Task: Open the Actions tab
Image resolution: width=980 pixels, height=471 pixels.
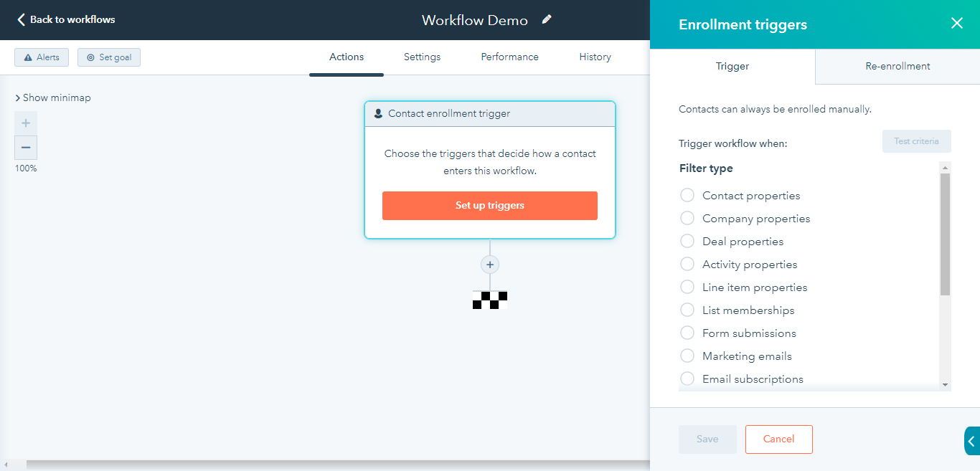Action: click(347, 57)
